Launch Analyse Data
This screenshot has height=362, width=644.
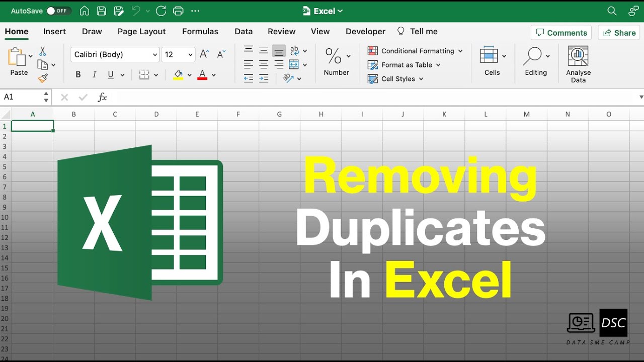[578, 64]
